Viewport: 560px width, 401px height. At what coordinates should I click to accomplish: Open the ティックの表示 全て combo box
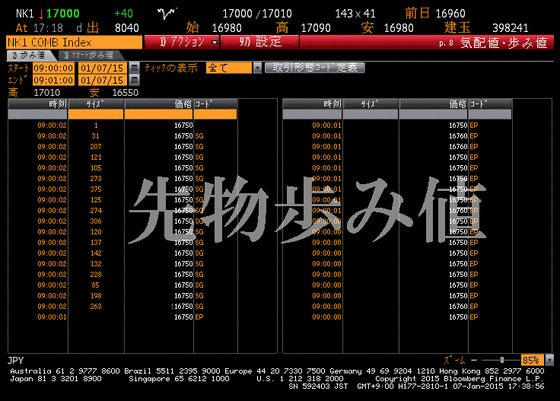[x=229, y=68]
